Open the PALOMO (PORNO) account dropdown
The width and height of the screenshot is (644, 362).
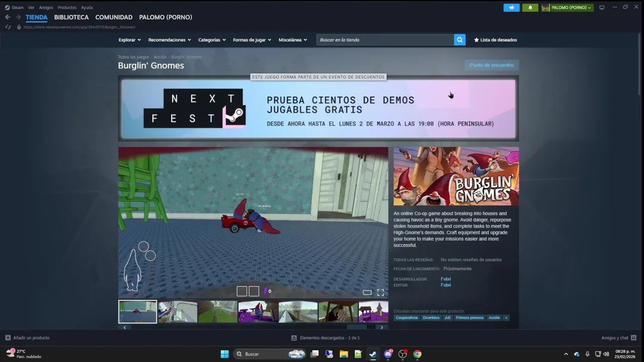[x=571, y=8]
